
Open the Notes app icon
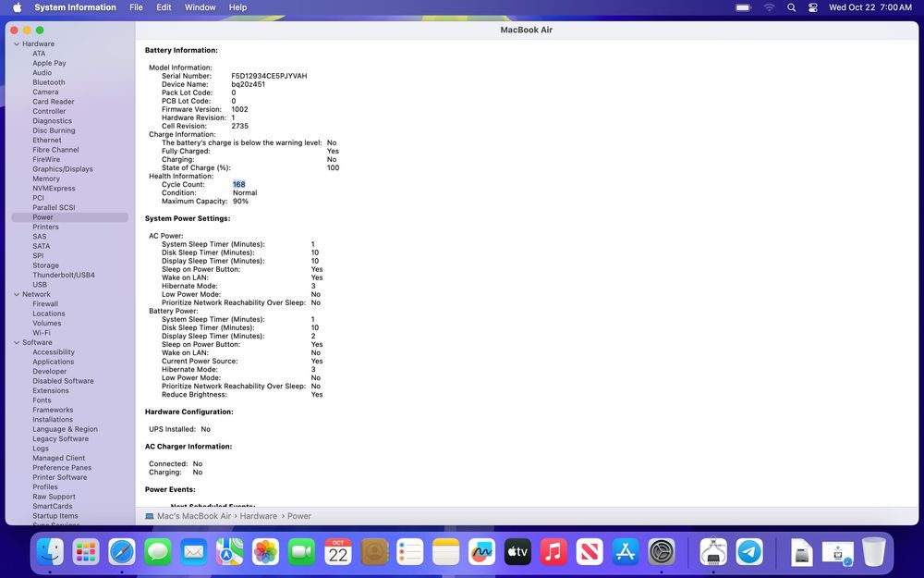[x=445, y=553]
